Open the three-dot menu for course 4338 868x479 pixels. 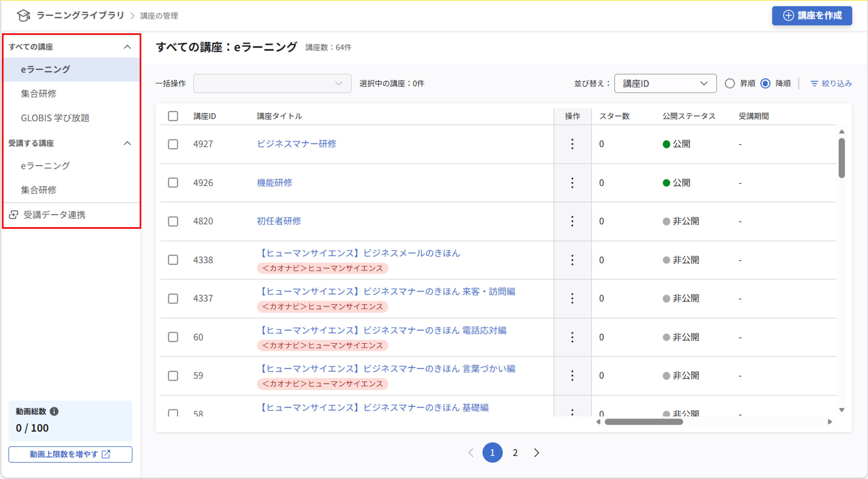572,260
